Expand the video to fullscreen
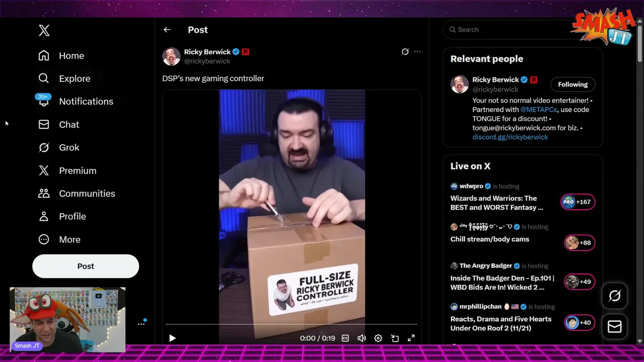This screenshot has height=362, width=644. pos(411,338)
